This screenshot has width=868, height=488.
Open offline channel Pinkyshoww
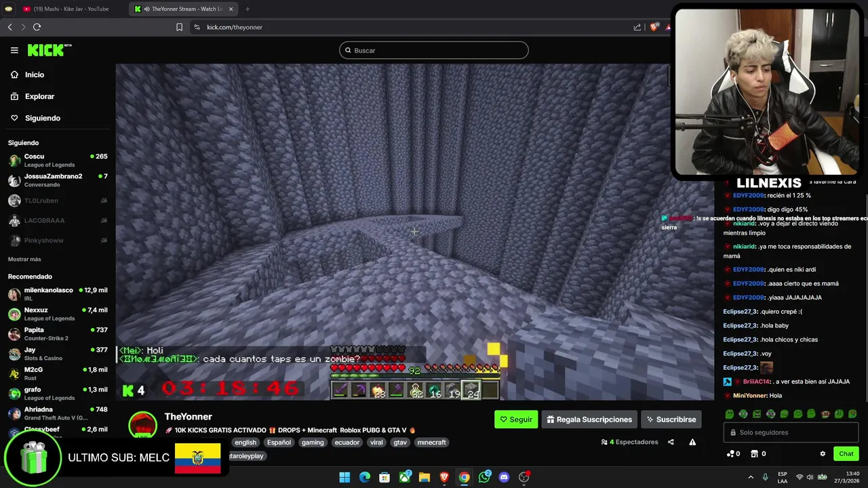[x=58, y=241]
